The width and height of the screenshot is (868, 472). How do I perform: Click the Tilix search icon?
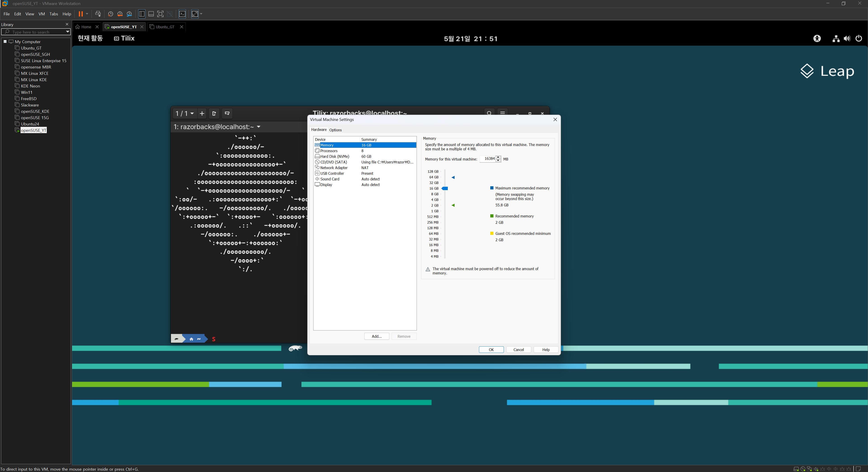pos(489,113)
